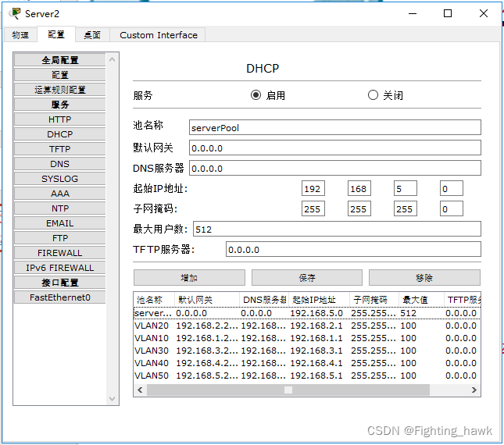Select the DNS service in sidebar
The width and height of the screenshot is (504, 445).
(59, 164)
